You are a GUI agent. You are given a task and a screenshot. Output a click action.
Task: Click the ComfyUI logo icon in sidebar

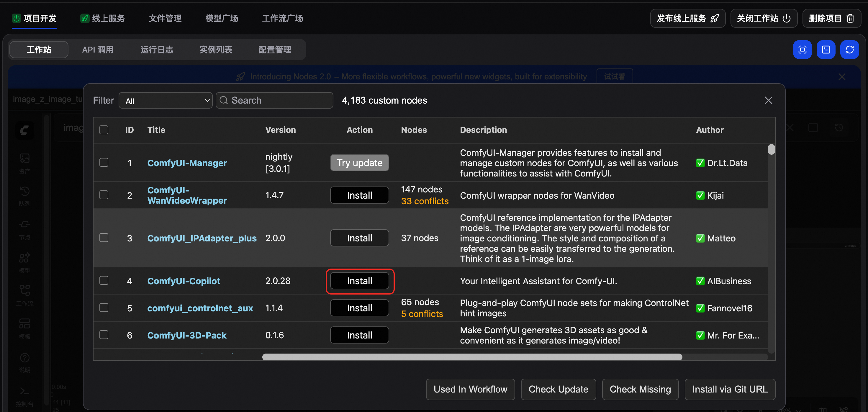point(24,130)
